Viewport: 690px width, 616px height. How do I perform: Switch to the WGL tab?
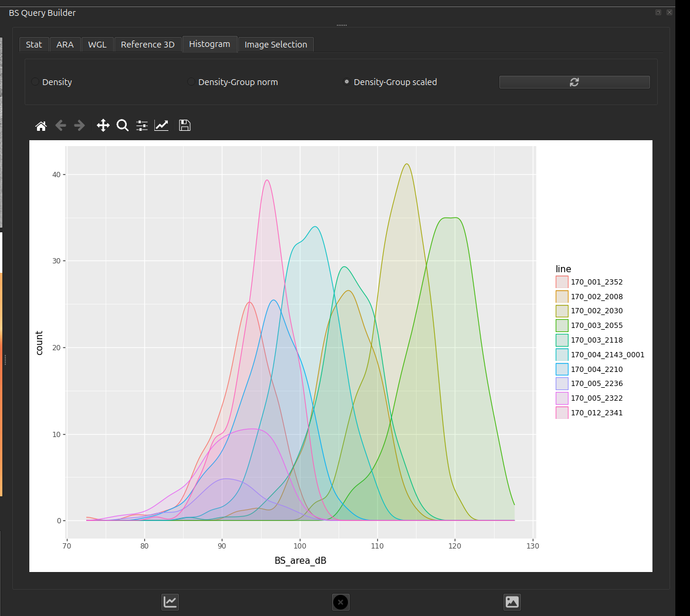(97, 45)
